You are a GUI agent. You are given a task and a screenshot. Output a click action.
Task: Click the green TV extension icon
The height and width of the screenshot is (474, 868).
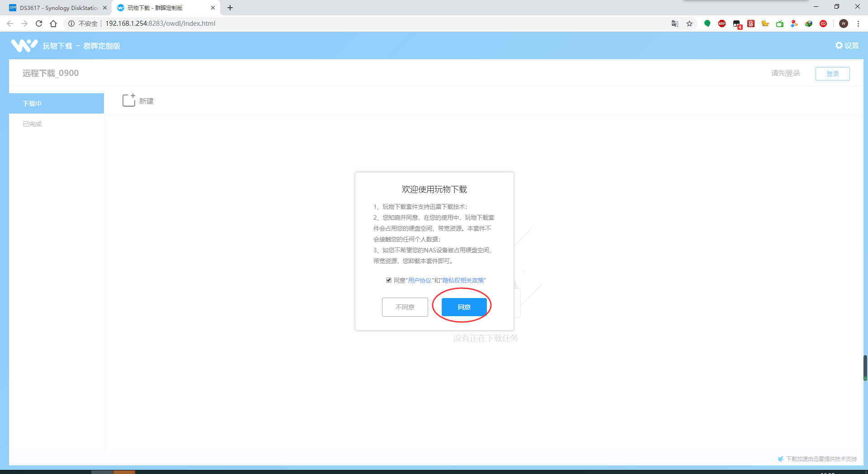point(780,24)
